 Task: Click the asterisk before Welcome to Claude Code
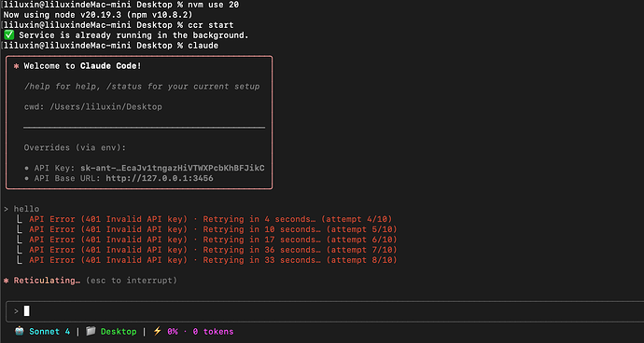coord(17,66)
